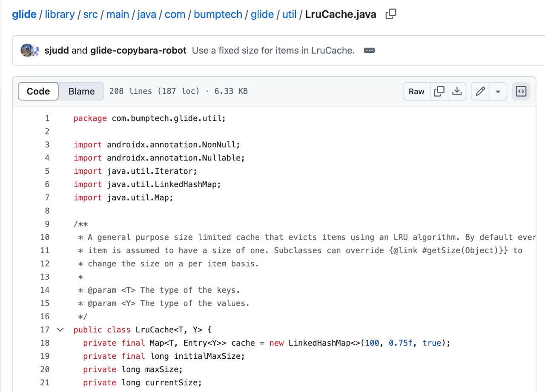Open the second glide folder breadcrumb after bumptech
The height and width of the screenshot is (392, 545).
(x=262, y=14)
